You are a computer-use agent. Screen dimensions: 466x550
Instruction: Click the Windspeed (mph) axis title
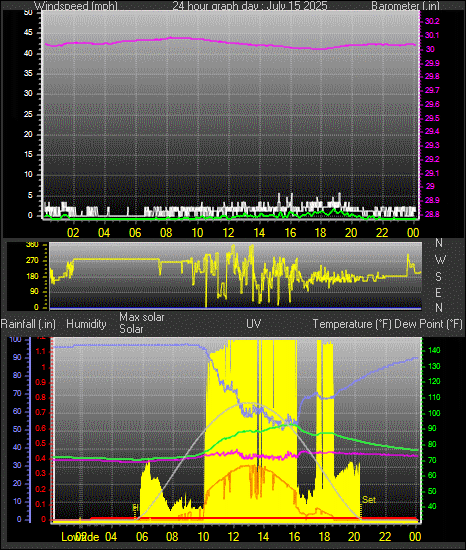click(76, 6)
